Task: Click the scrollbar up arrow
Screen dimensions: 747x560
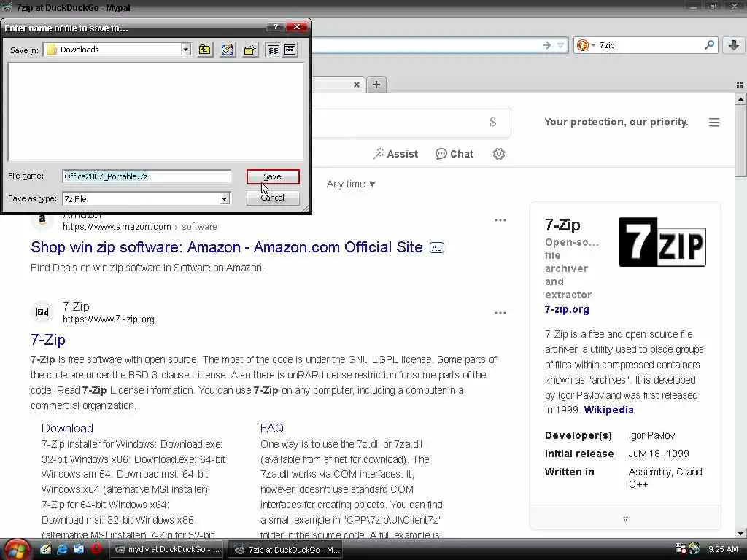Action: (x=740, y=99)
